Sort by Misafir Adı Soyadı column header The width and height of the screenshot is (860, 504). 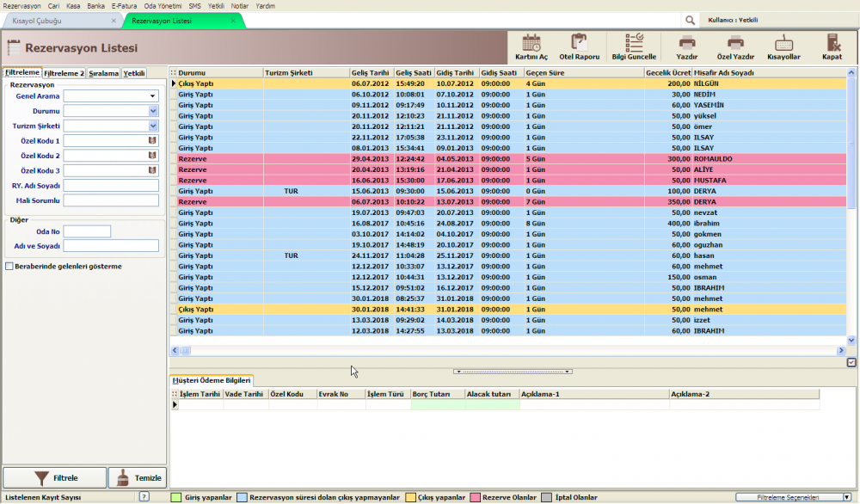click(768, 72)
